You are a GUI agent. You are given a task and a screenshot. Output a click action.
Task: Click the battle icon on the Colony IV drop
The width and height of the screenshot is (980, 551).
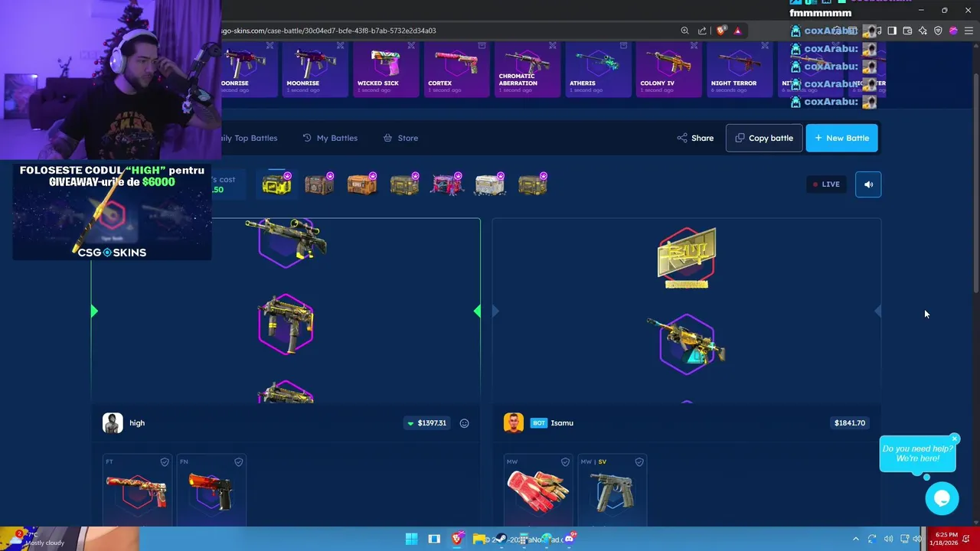tap(694, 46)
